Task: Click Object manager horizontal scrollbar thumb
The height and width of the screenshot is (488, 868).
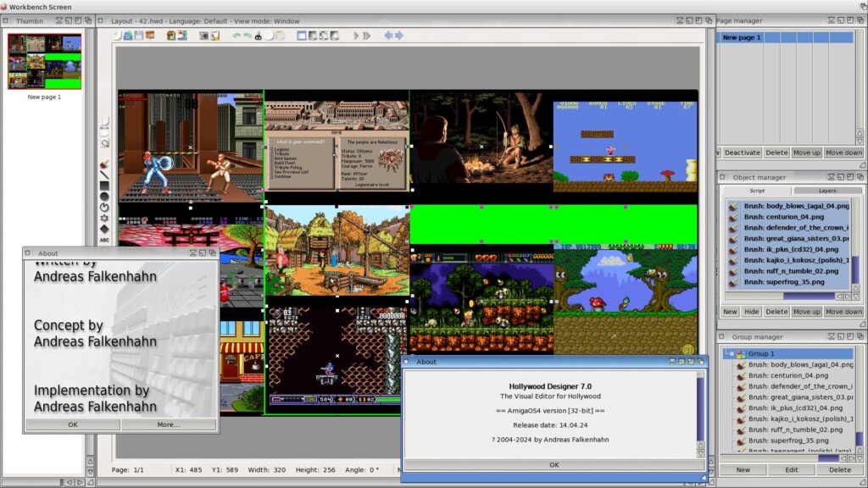Action: (x=809, y=297)
